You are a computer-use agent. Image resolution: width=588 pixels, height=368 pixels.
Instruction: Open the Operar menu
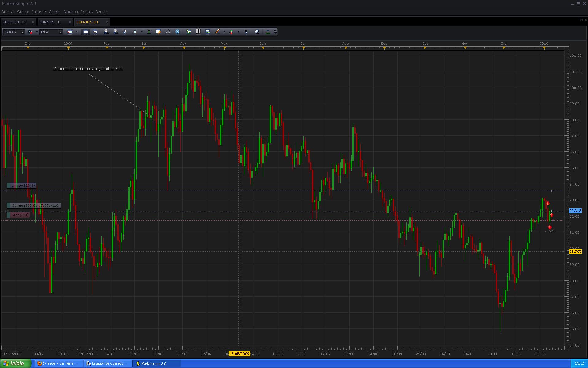(x=55, y=12)
